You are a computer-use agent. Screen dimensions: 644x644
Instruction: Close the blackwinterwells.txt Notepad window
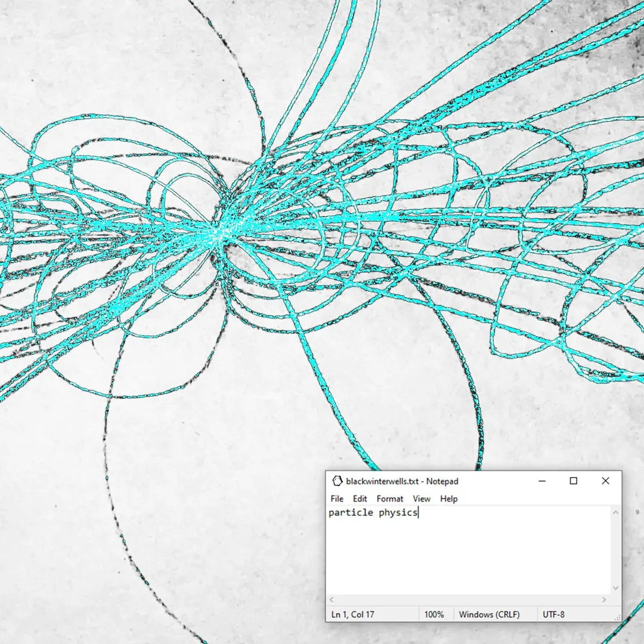[x=605, y=481]
